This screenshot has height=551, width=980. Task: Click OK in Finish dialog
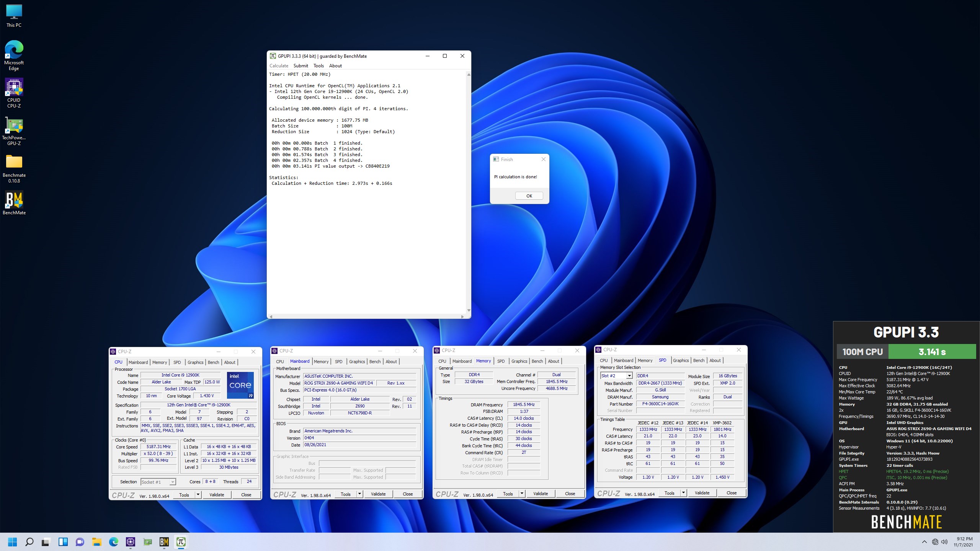[x=529, y=196]
